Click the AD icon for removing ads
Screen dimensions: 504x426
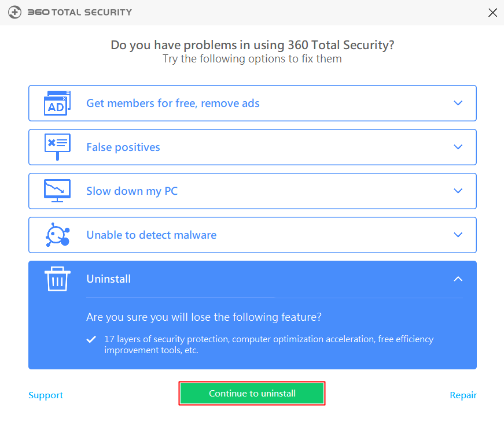57,103
